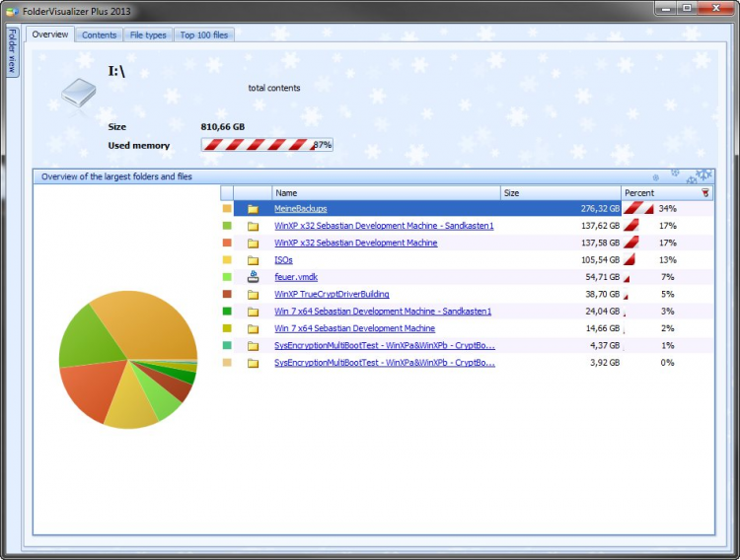This screenshot has height=560, width=740.
Task: Click the folder icon next to MeineBackups
Action: click(253, 209)
